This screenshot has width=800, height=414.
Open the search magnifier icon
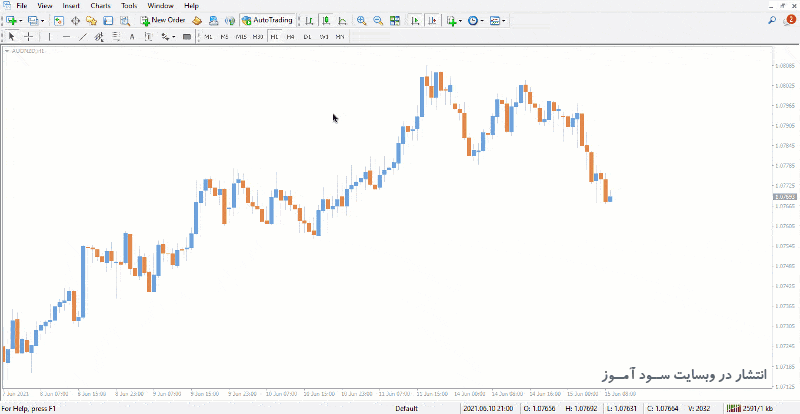[772, 20]
